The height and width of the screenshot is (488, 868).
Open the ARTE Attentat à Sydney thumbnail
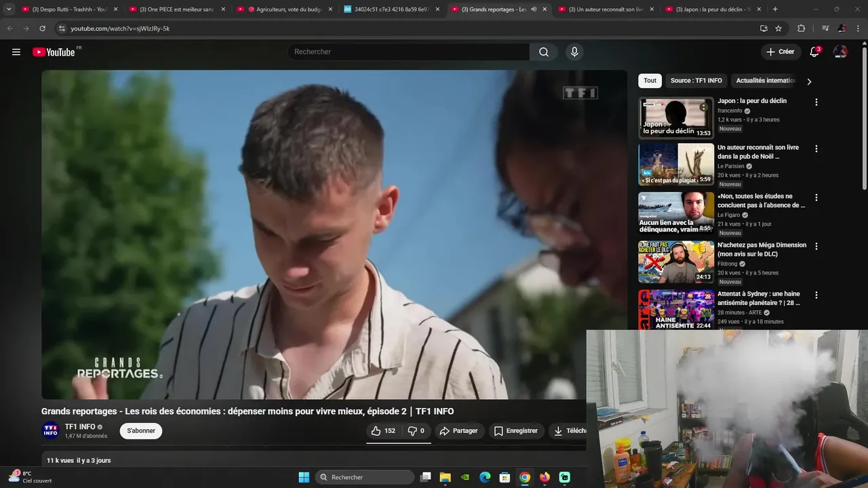676,310
